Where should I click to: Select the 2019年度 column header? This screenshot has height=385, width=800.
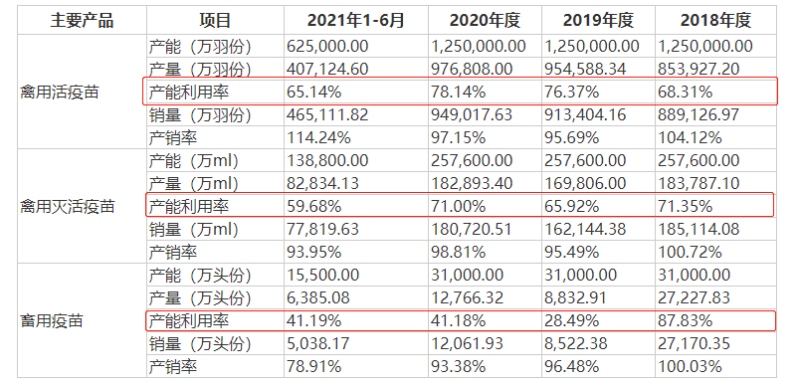pyautogui.click(x=598, y=20)
